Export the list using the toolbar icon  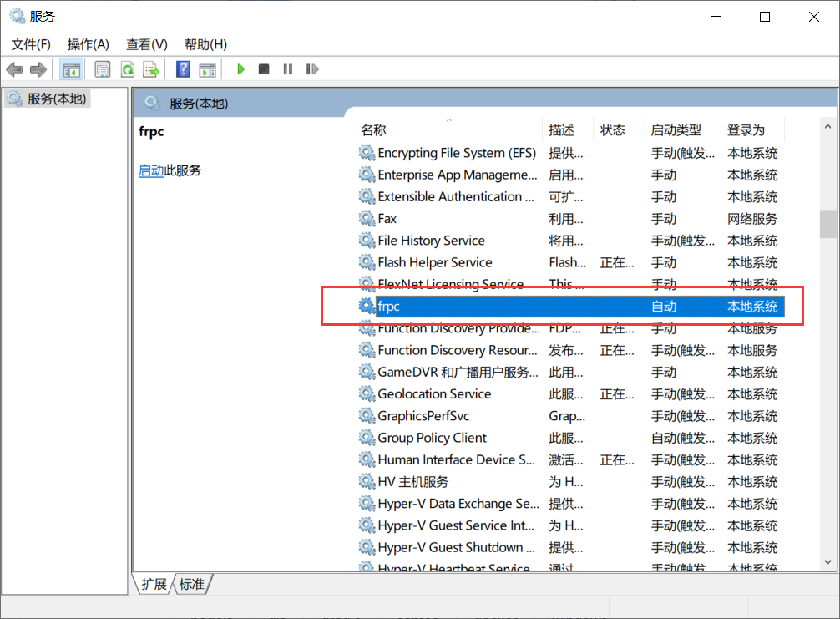pyautogui.click(x=152, y=69)
